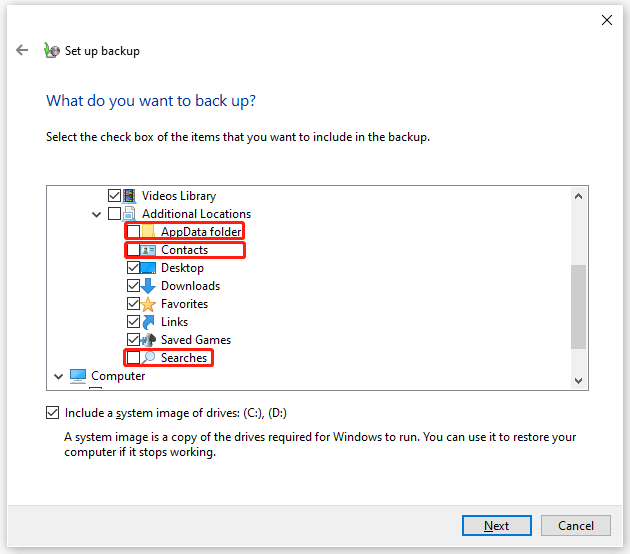630x554 pixels.
Task: Check the Contacts checkbox
Action: tap(134, 250)
